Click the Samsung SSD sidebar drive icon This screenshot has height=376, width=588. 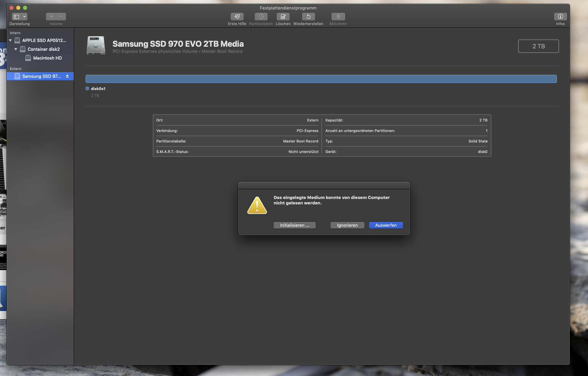(17, 76)
